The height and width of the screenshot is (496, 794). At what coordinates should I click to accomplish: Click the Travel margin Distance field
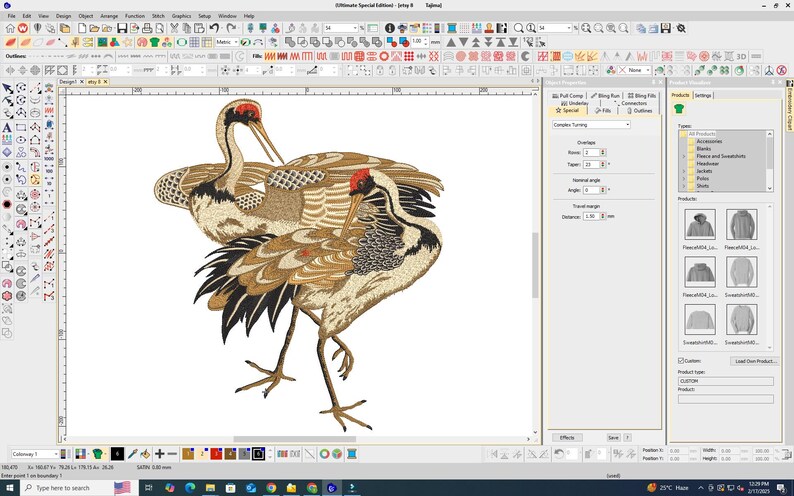pos(590,216)
